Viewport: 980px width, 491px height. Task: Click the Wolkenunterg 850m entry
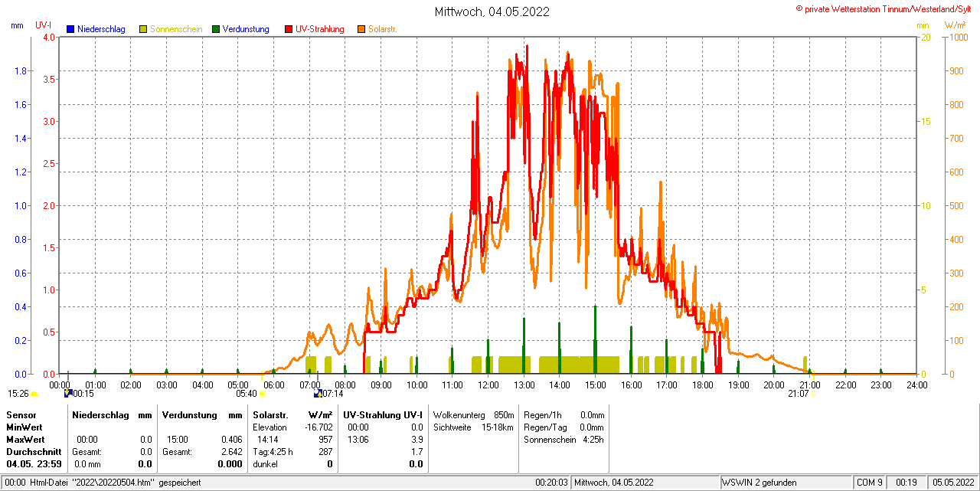click(473, 414)
